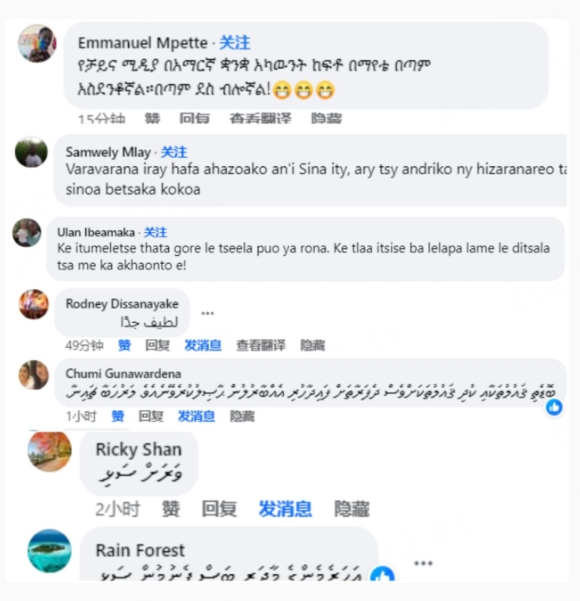
Task: Like Rodney Dissanayake's comment with 赞
Action: click(124, 345)
